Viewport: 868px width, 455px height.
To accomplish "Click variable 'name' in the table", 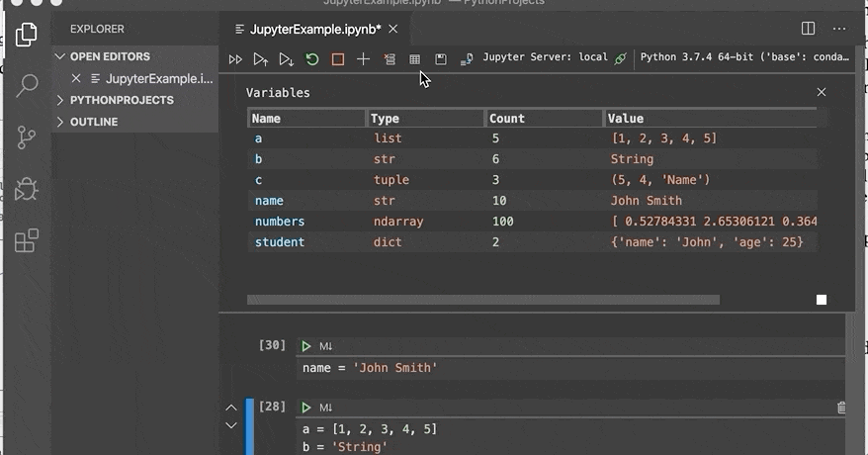I will 269,201.
